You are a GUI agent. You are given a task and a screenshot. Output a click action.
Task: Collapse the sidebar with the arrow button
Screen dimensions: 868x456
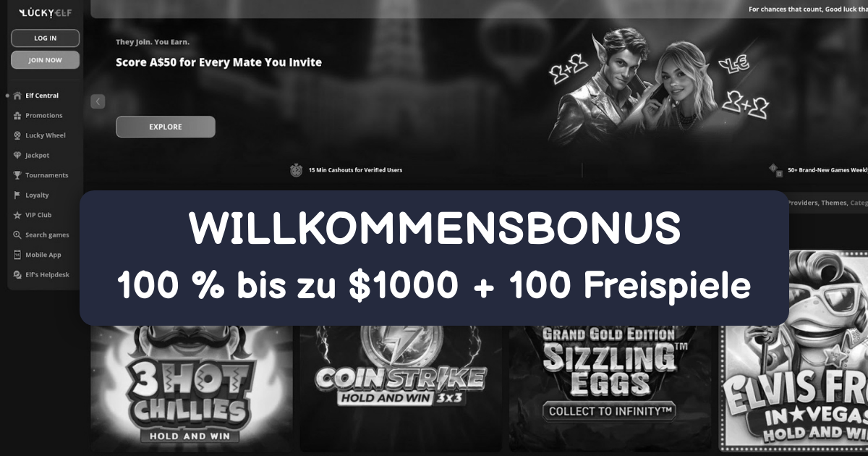(98, 101)
